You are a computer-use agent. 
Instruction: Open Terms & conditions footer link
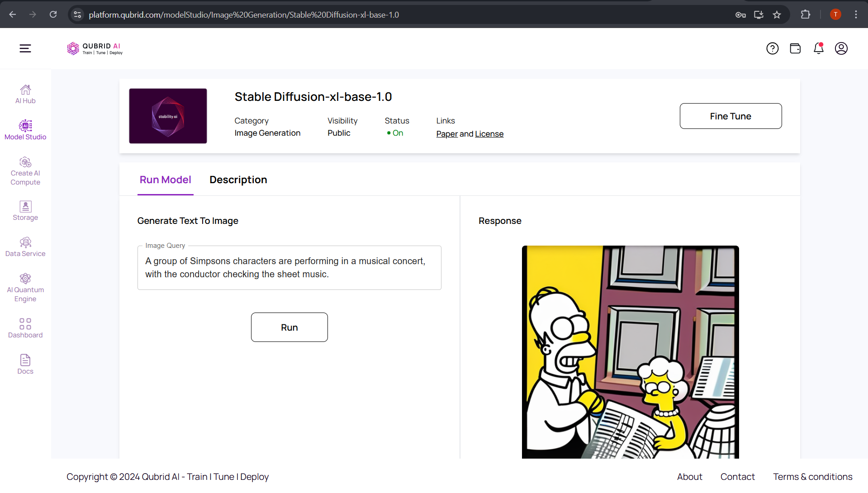812,477
